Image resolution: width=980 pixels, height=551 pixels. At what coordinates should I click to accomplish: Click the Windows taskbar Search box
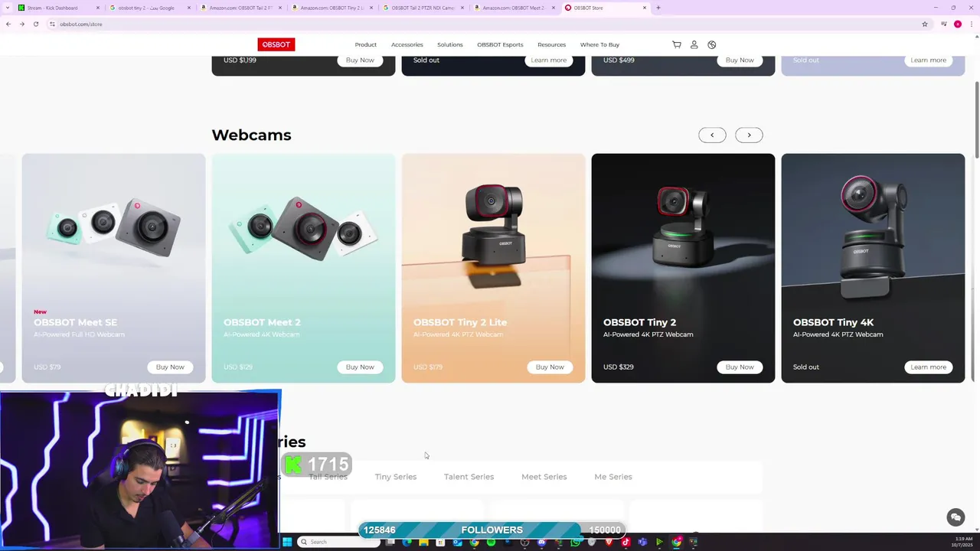(337, 542)
